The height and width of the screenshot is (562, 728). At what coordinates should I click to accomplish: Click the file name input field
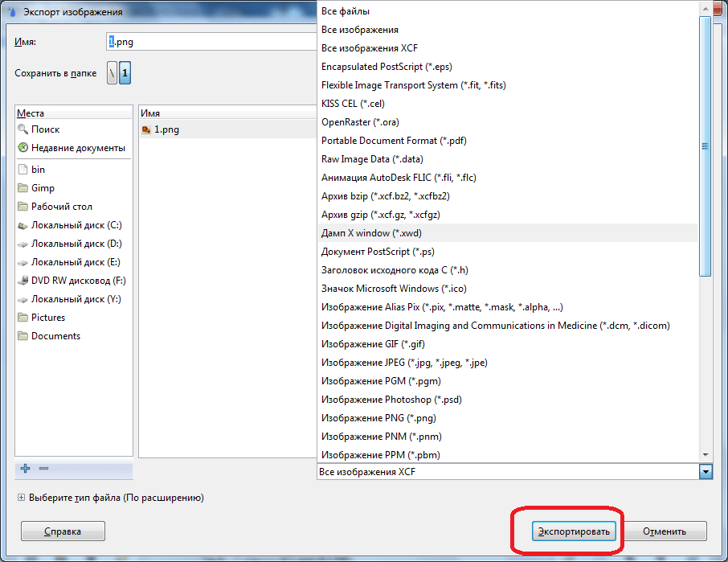tap(211, 42)
